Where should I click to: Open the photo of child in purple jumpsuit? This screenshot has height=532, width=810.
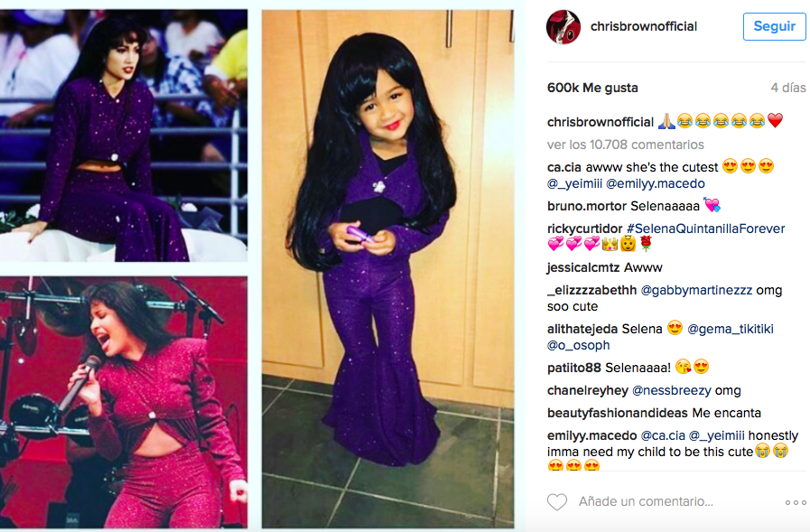[388, 268]
